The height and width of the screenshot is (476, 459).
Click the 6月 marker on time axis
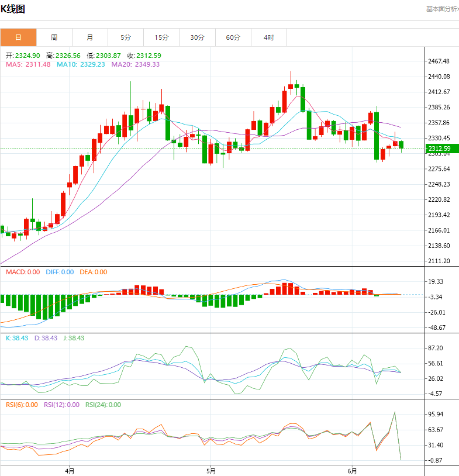(x=352, y=471)
